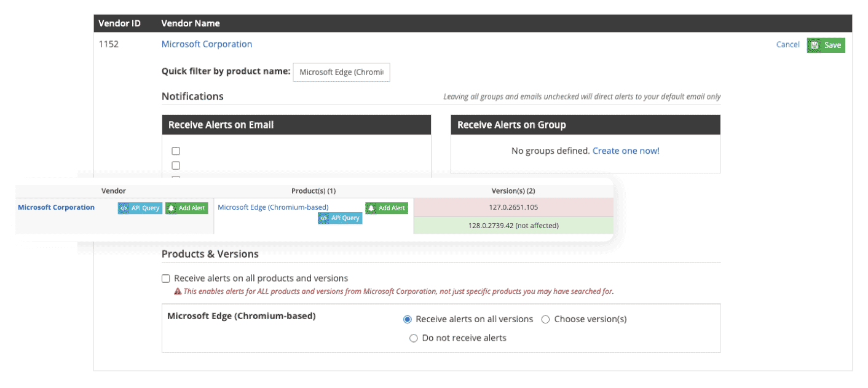Viewport: 868px width, 388px height.
Task: Add Alert for Microsoft Corporation vendor
Action: [x=187, y=208]
